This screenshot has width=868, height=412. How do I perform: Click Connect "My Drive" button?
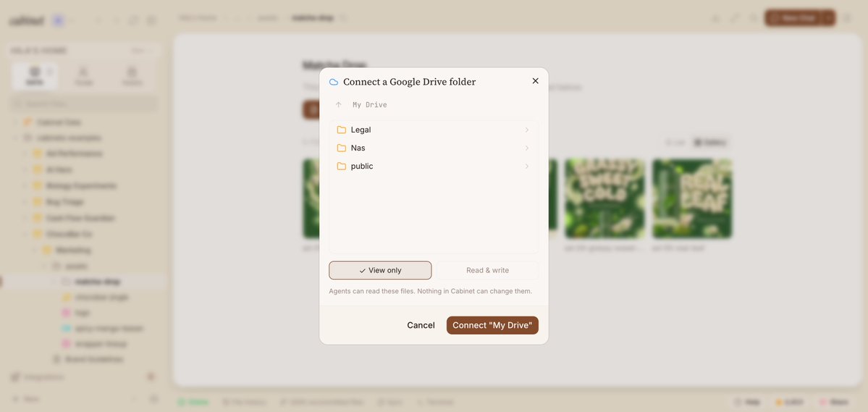tap(493, 325)
